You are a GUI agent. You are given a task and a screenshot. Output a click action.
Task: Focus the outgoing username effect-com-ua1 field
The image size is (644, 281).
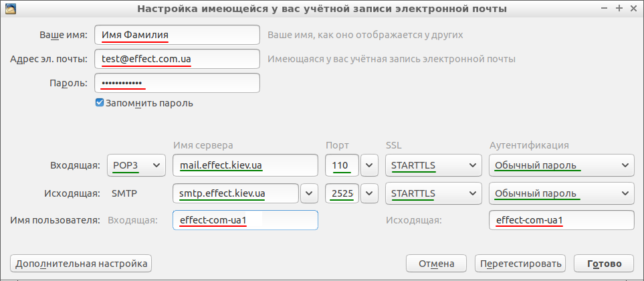(562, 221)
